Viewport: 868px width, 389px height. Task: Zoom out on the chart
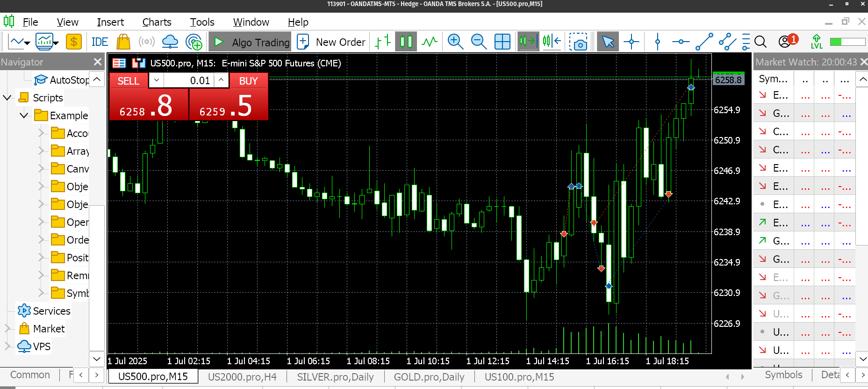479,42
